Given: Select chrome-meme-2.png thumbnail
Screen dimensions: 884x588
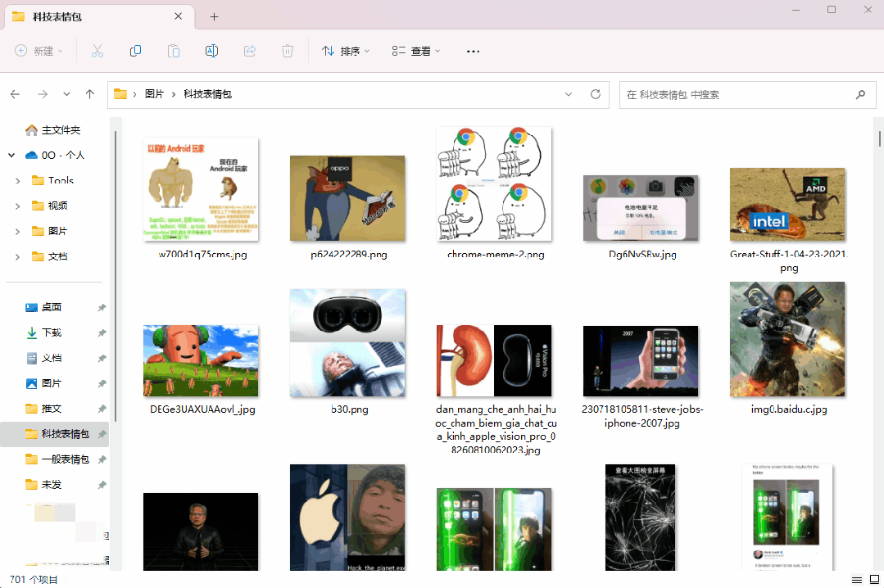Looking at the screenshot, I should tap(494, 183).
